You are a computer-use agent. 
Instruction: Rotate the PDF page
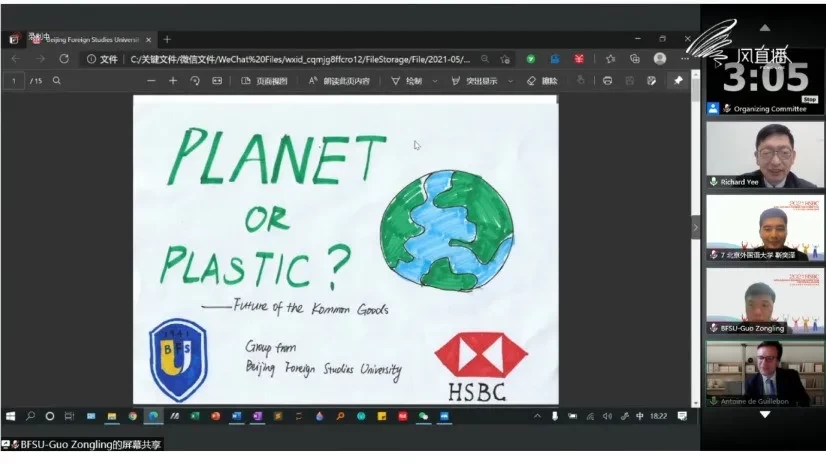195,81
